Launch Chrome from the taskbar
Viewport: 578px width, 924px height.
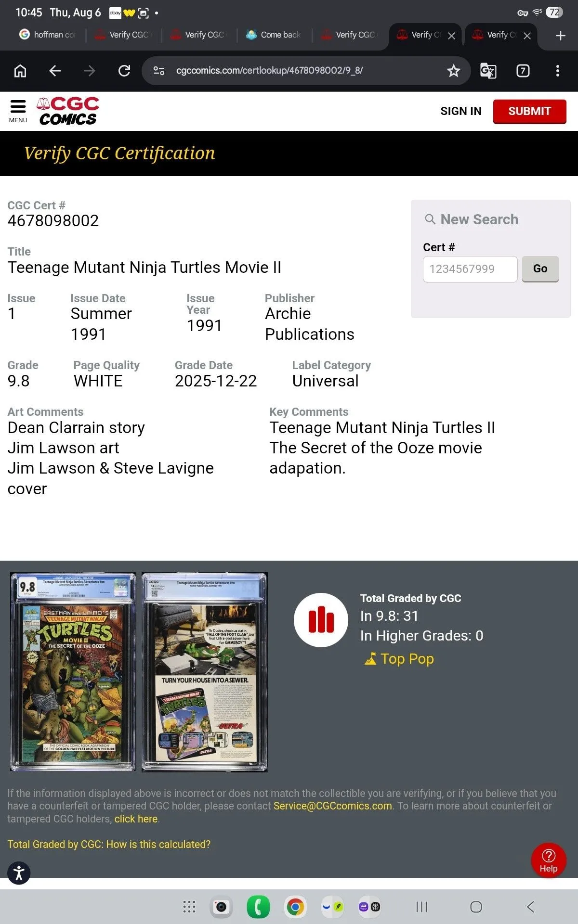coord(295,907)
